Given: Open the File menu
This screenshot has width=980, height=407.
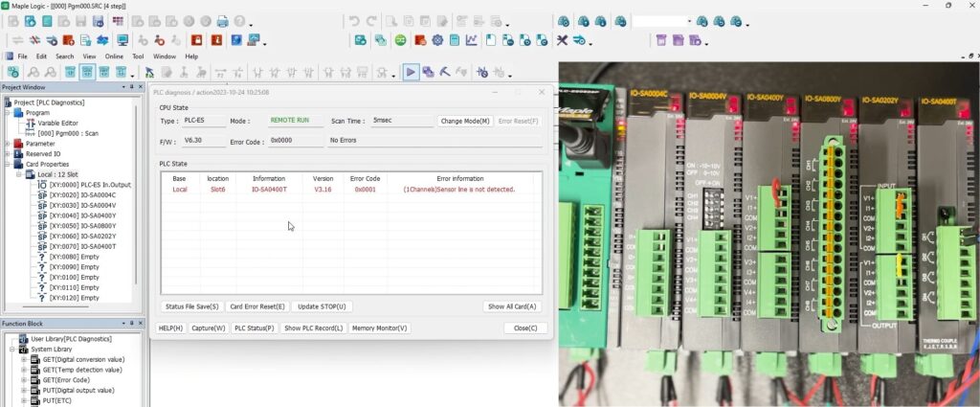Looking at the screenshot, I should click(22, 57).
